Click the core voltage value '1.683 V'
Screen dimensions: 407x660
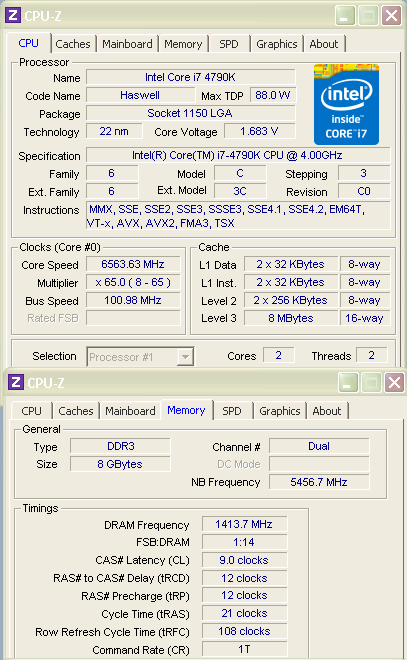259,131
